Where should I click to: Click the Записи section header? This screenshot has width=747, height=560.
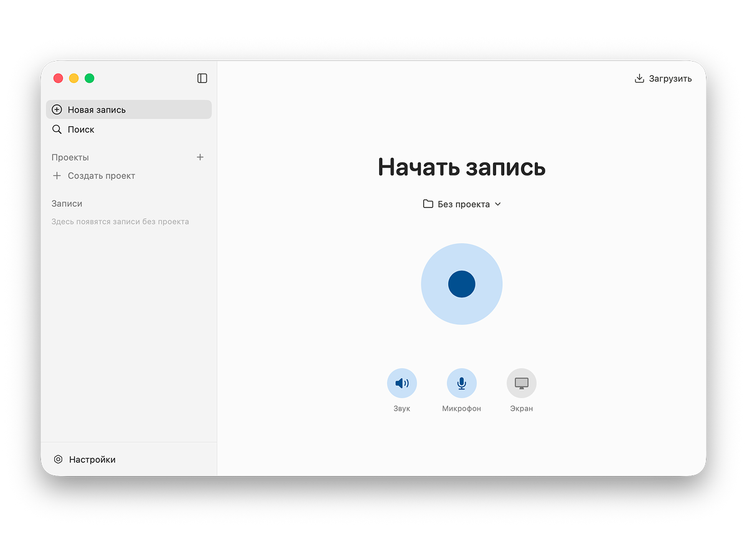pyautogui.click(x=67, y=203)
